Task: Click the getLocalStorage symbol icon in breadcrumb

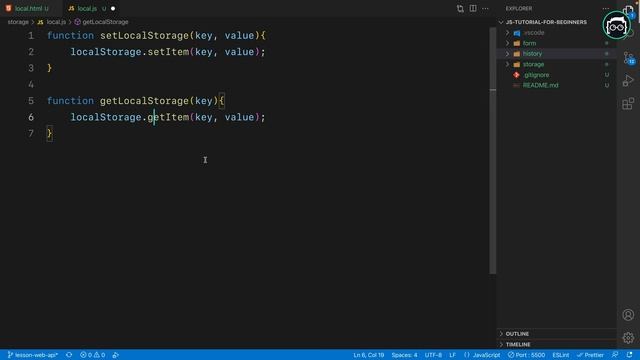Action: [x=77, y=22]
